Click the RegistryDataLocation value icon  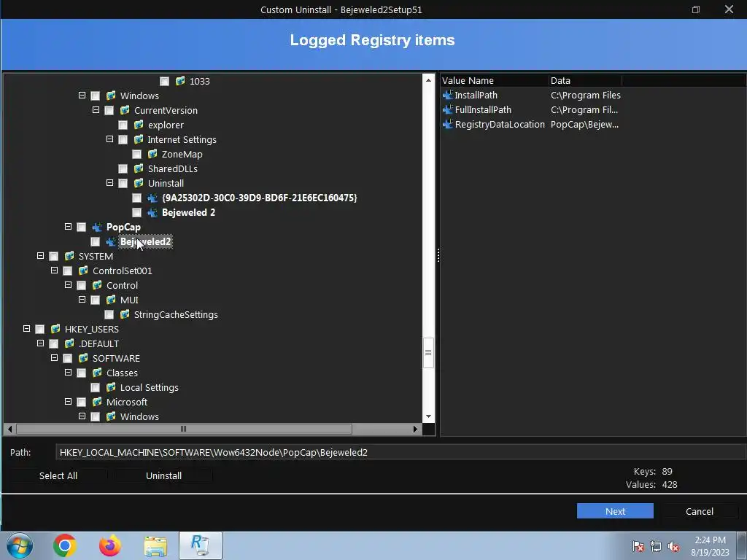(447, 124)
